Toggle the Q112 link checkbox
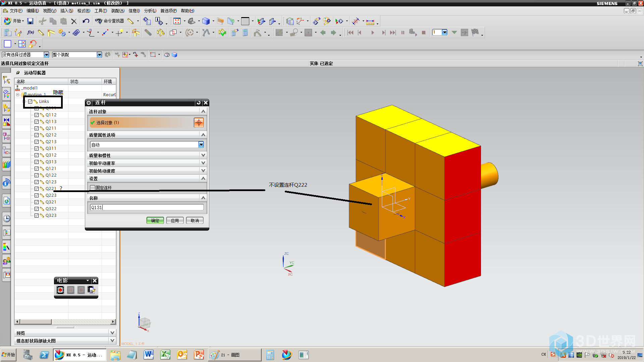The image size is (644, 362). coord(37,115)
